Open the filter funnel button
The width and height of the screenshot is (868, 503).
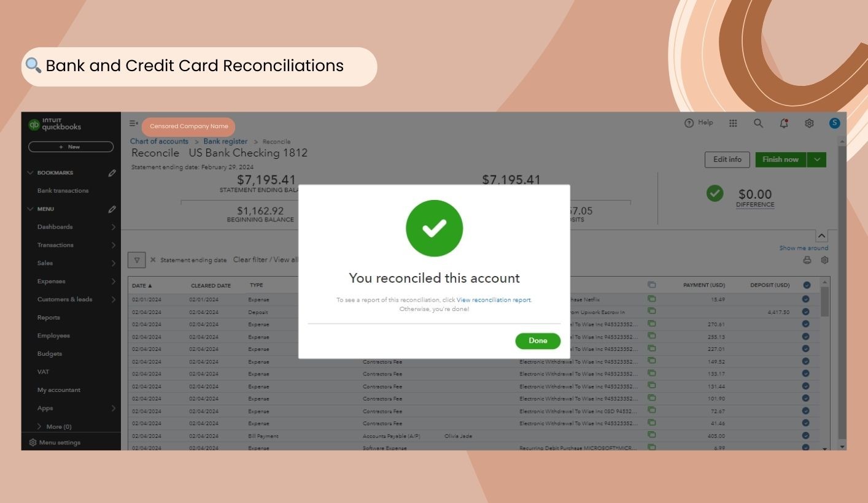click(x=136, y=260)
